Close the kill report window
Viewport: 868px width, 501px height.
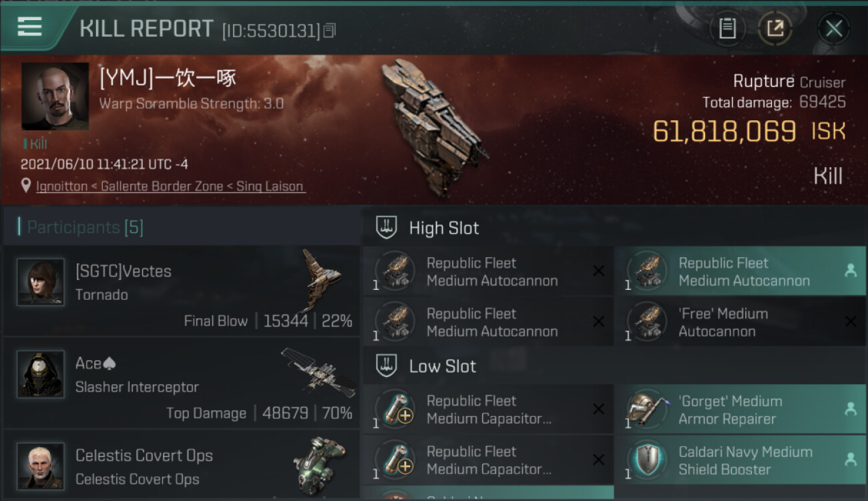834,28
